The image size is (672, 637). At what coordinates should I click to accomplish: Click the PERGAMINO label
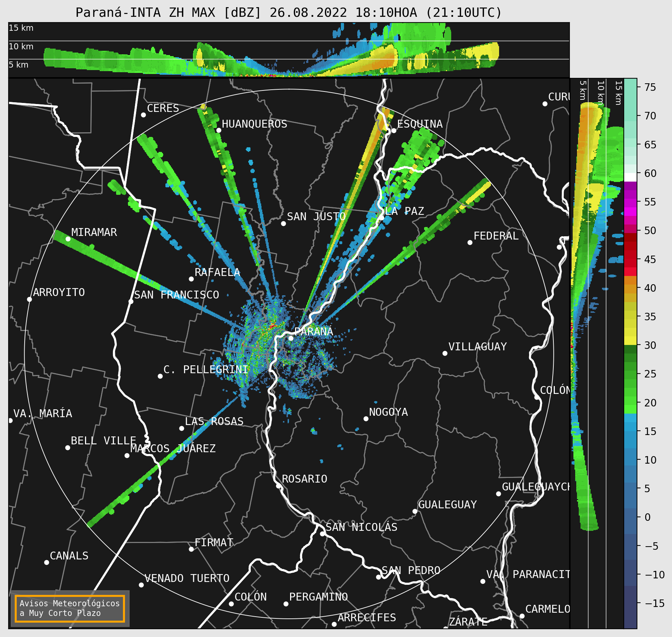coord(318,597)
